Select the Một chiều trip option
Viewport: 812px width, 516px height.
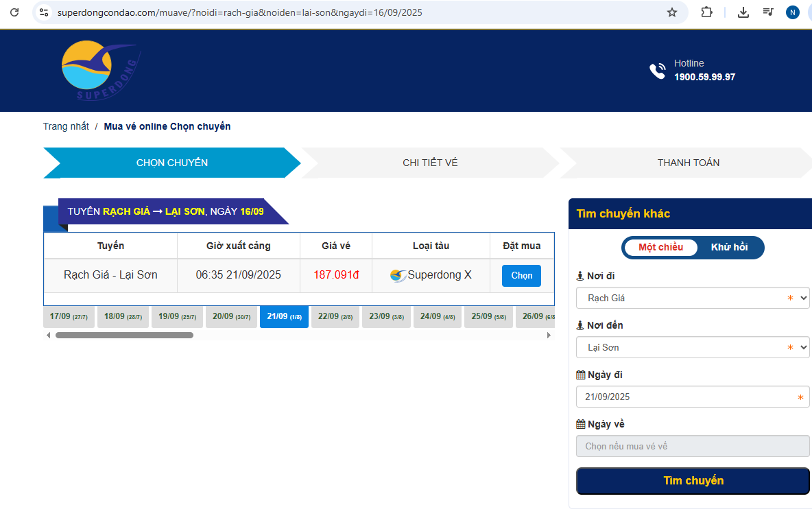coord(660,248)
